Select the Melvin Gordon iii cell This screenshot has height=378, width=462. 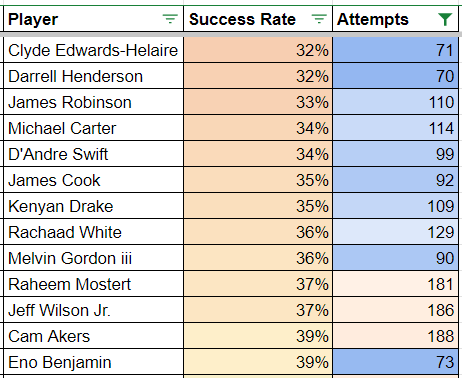pyautogui.click(x=93, y=258)
